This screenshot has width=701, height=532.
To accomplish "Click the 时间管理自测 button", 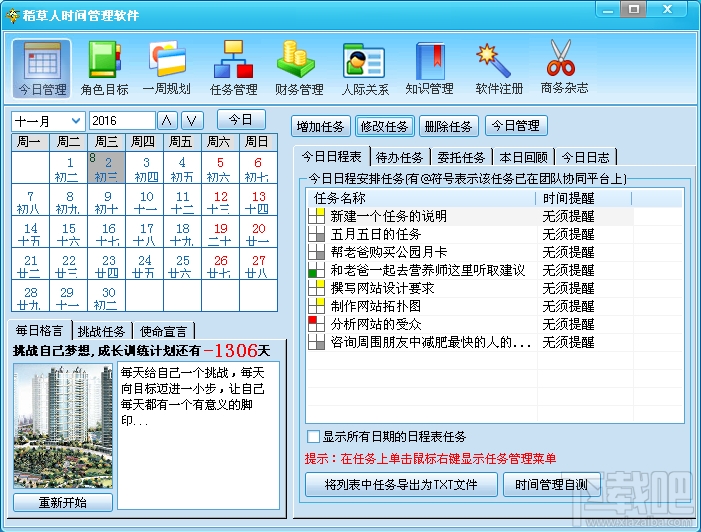I will point(551,485).
